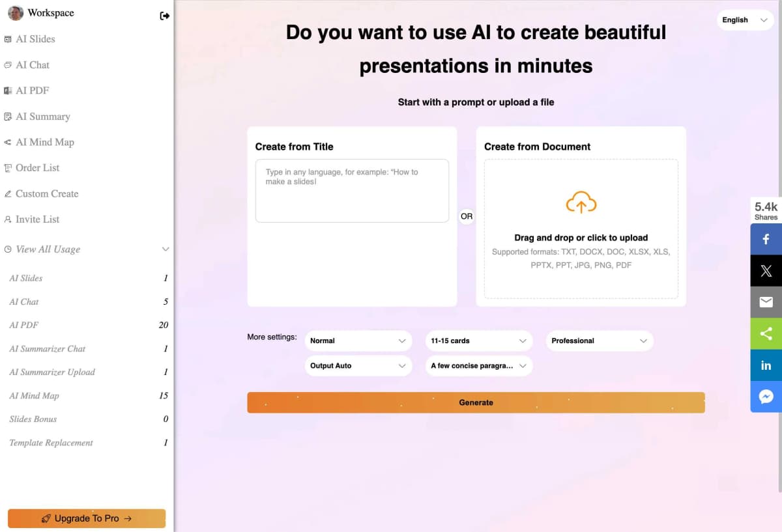The image size is (782, 532).
Task: Click the Upgrade To Pro button
Action: 87,518
